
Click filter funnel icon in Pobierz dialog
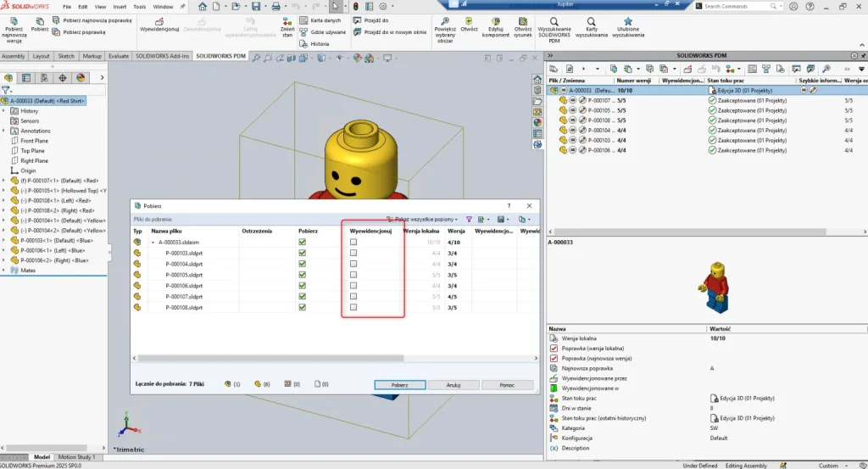469,220
